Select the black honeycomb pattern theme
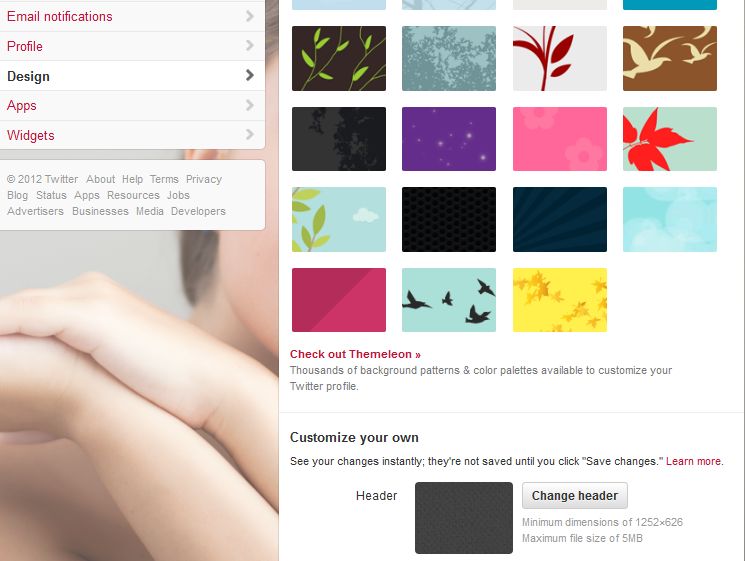The height and width of the screenshot is (561, 745). tap(449, 219)
